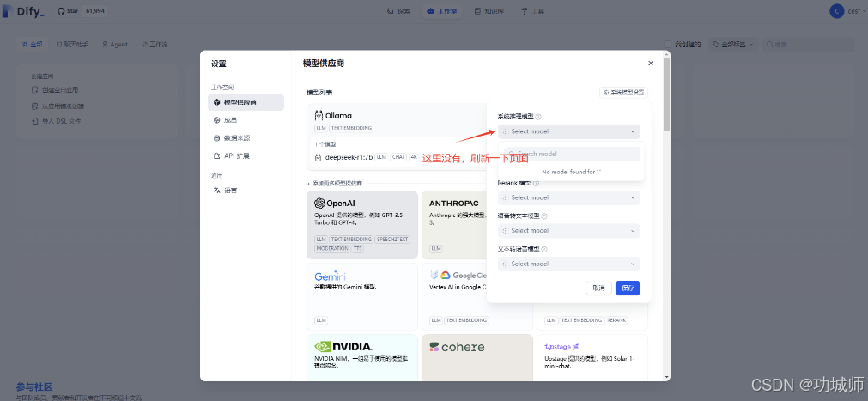The image size is (868, 401).
Task: Click the 保存 button
Action: [x=628, y=288]
